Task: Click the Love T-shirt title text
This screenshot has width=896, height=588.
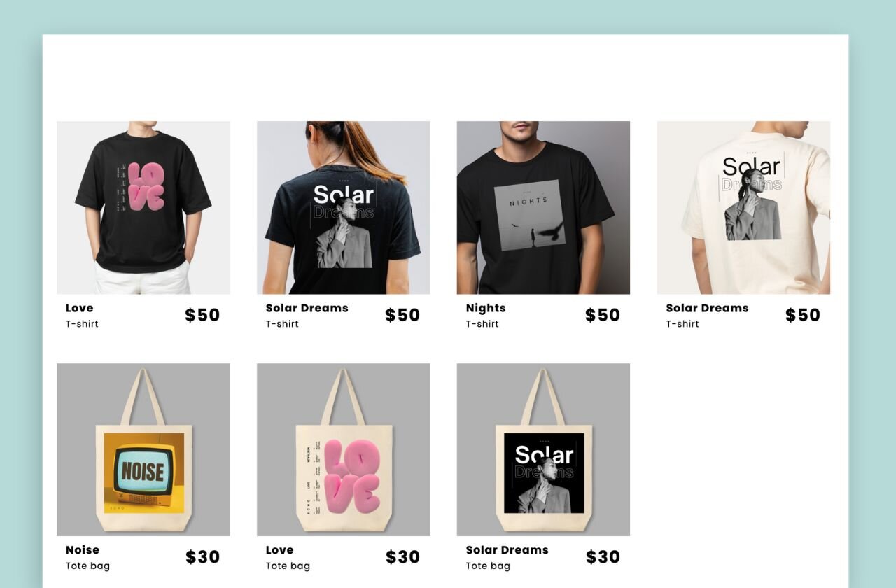Action: 79,308
